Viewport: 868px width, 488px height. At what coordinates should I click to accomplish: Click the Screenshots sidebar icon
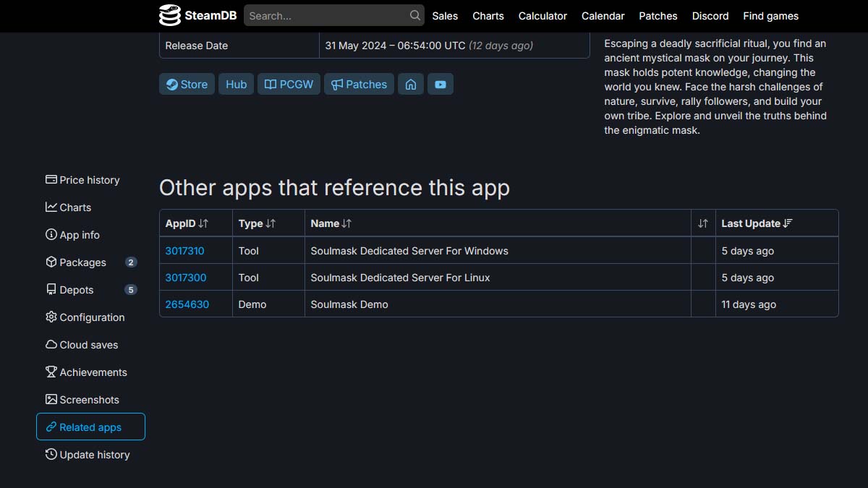coord(50,399)
